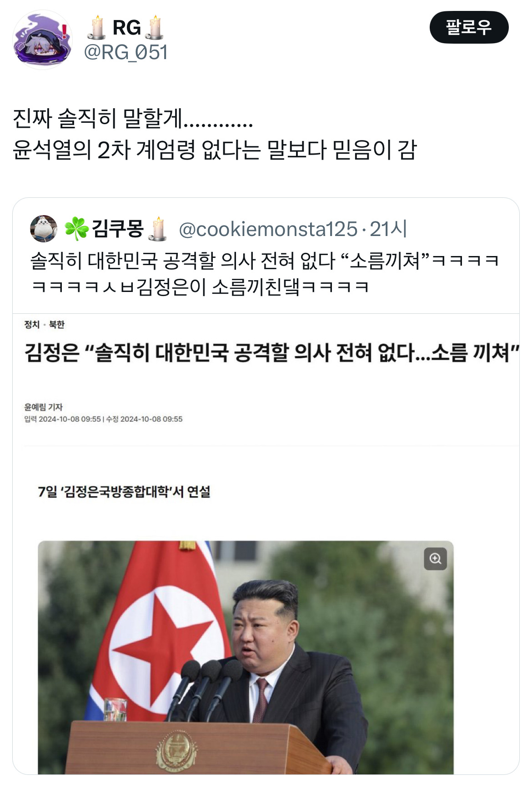
Task: Open RG's profile avatar picture
Action: coord(42,40)
